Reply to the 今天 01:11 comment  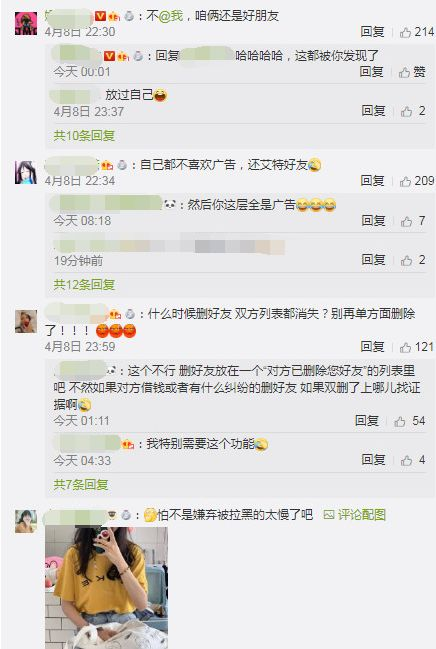(367, 421)
